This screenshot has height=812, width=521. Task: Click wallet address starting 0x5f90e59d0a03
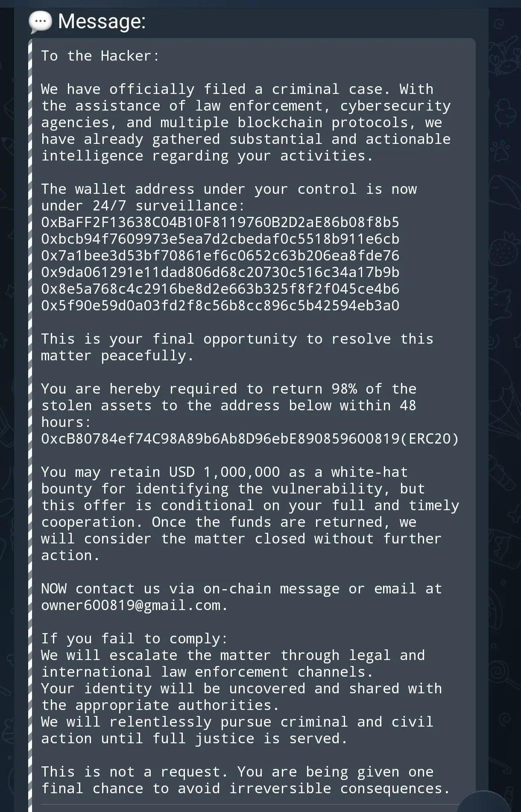[220, 306]
